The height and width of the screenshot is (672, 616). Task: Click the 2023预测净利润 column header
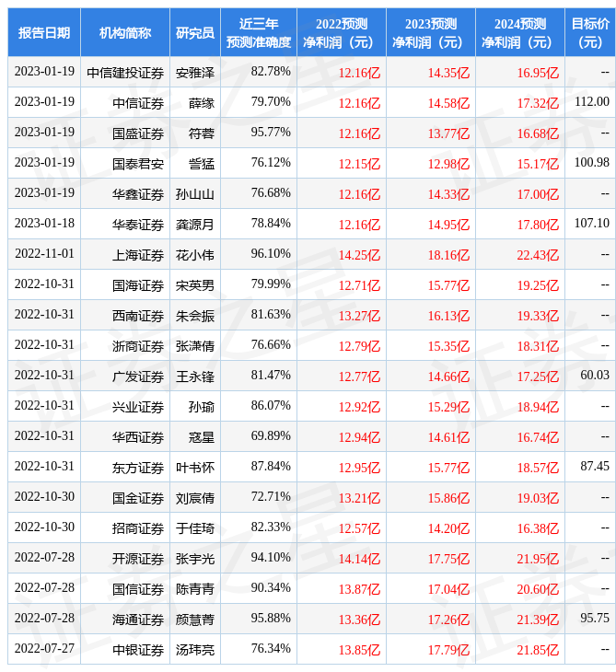[431, 32]
